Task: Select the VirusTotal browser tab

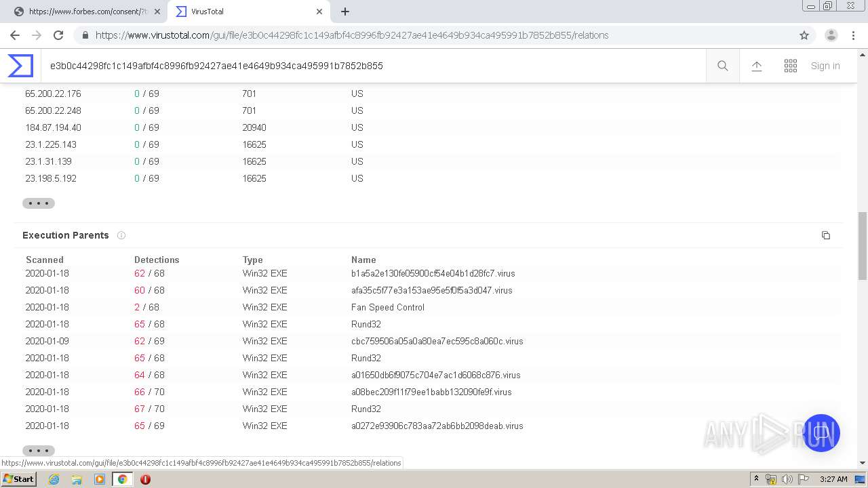Action: [x=248, y=12]
